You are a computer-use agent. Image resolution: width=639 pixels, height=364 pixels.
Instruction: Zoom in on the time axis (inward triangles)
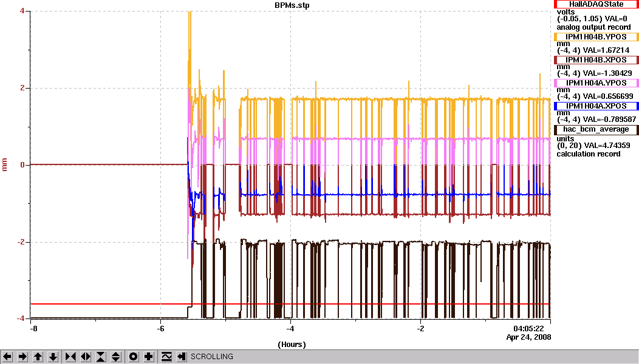(70, 357)
